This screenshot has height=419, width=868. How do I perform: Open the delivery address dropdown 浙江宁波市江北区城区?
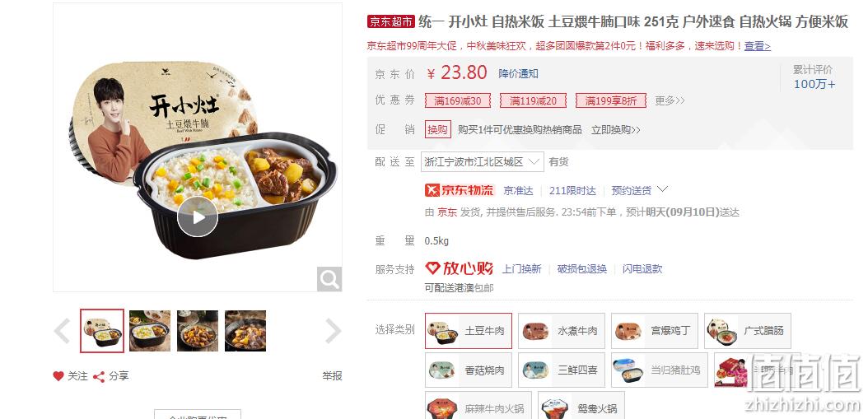tap(482, 161)
